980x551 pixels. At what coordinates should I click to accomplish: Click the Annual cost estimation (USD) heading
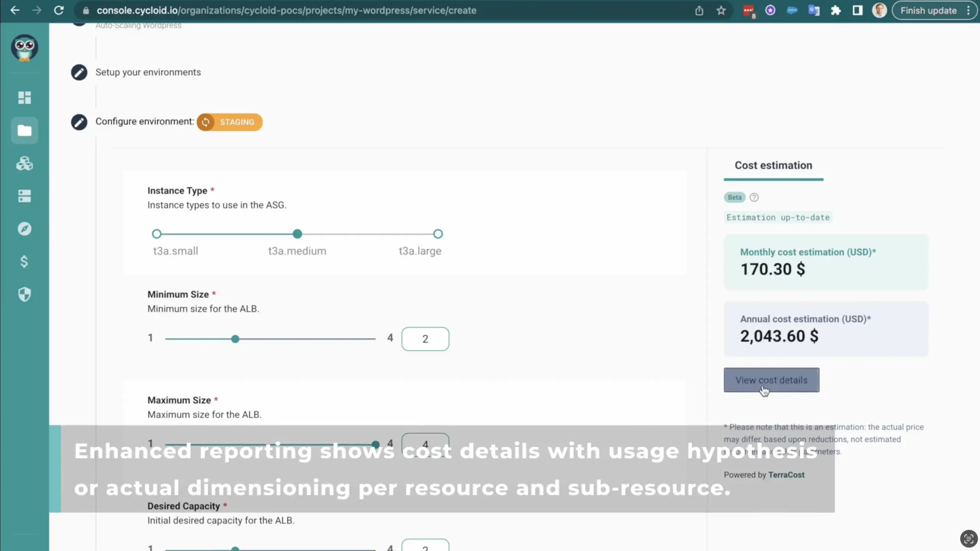(805, 319)
